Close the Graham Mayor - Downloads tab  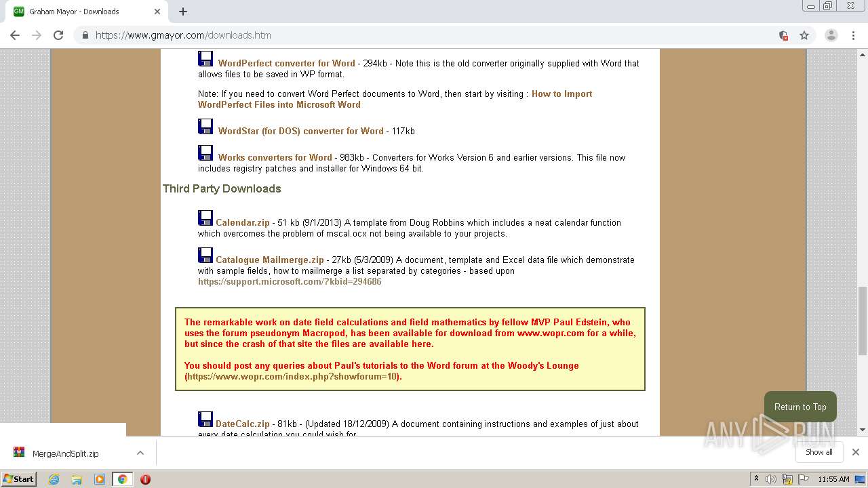[157, 12]
